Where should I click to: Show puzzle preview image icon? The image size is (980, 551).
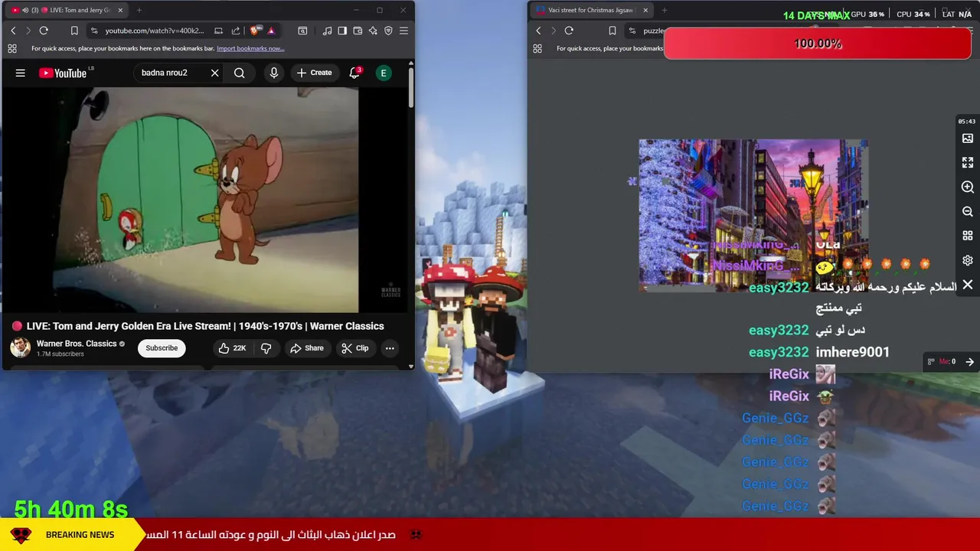[x=968, y=139]
